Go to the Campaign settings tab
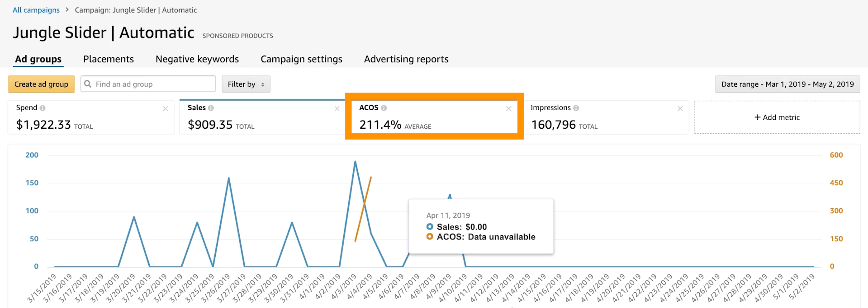 click(x=302, y=59)
